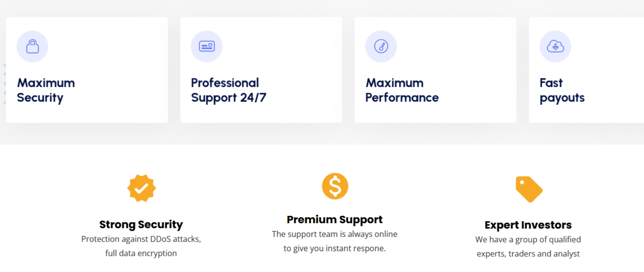Click the orange verified checkmark badge icon
Viewport: 644px width, 272px height.
(x=142, y=188)
